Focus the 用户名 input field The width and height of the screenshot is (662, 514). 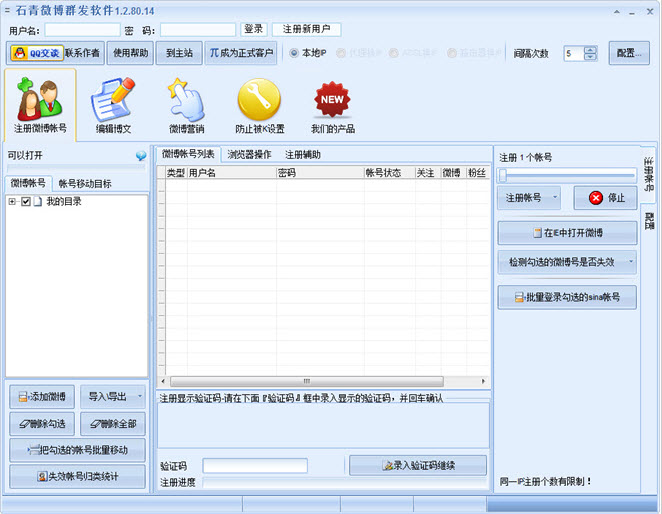click(82, 30)
